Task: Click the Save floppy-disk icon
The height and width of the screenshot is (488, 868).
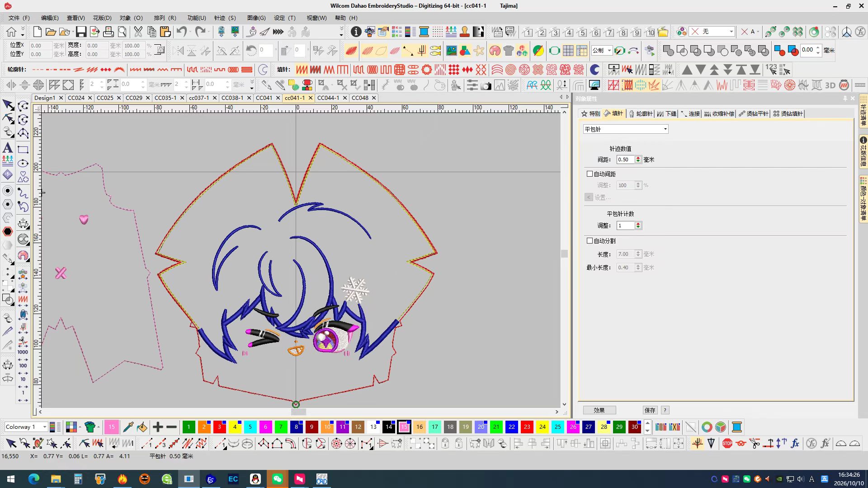Action: coord(81,32)
